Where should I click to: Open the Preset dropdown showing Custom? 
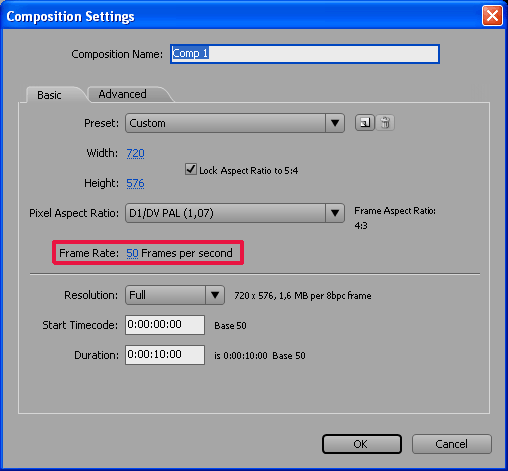(235, 123)
